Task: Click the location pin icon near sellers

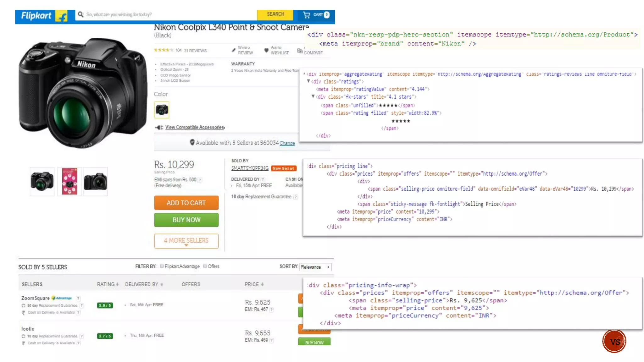Action: (192, 142)
